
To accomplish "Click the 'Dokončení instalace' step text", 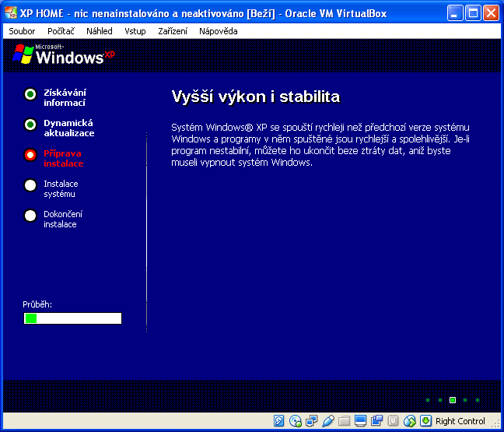I will point(63,219).
